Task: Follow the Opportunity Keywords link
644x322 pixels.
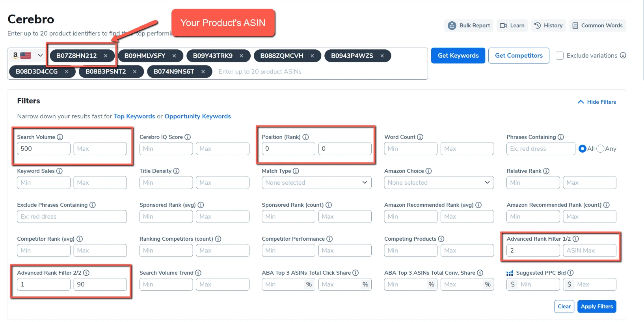Action: tap(197, 116)
